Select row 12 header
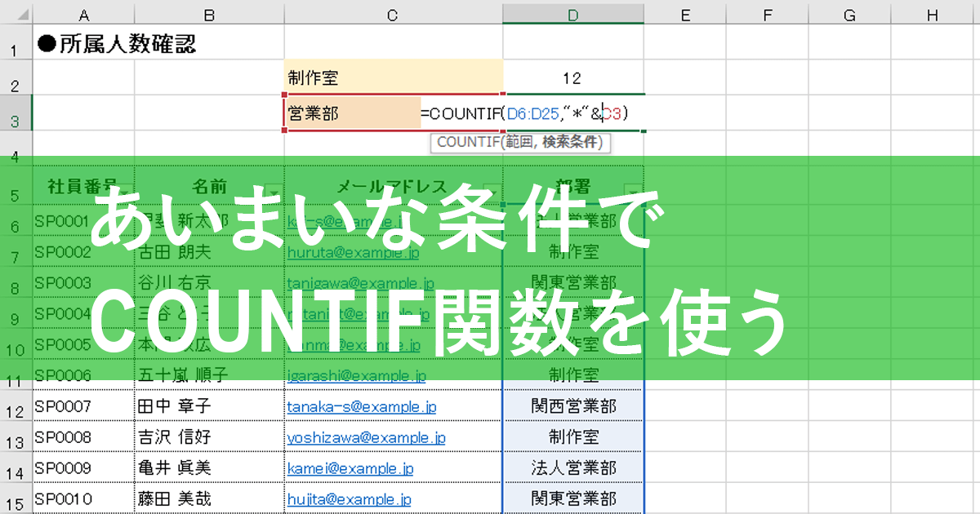The width and height of the screenshot is (980, 514). coord(16,405)
